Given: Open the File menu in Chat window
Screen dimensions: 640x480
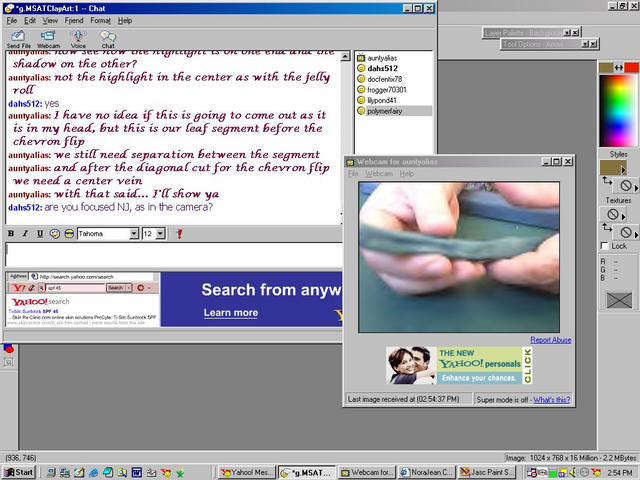Looking at the screenshot, I should (12, 20).
